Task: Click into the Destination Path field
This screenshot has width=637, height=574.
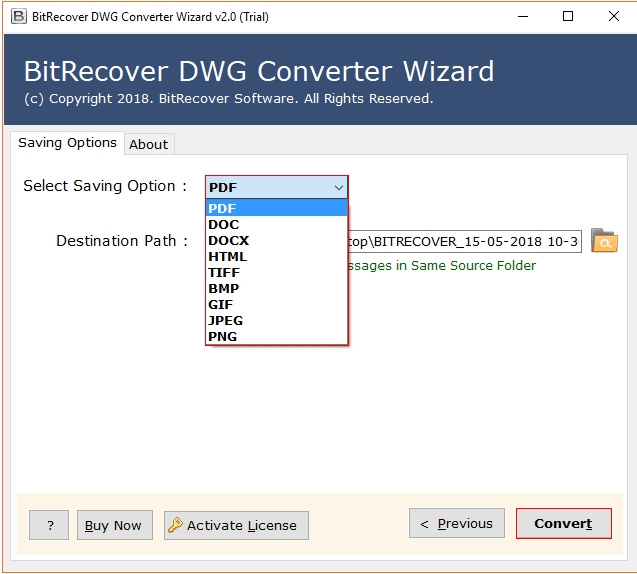Action: pos(464,241)
